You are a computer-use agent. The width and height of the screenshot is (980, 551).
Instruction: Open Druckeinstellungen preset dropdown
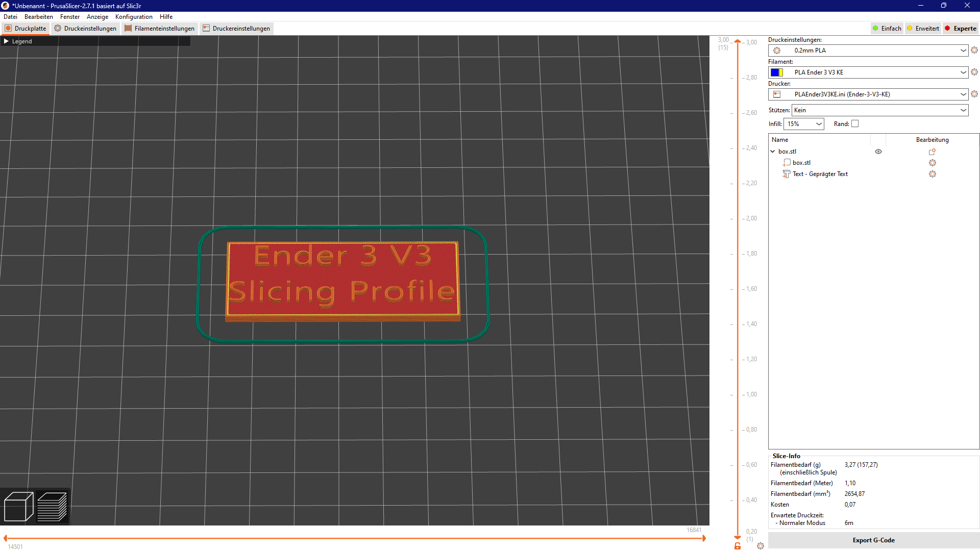[868, 51]
